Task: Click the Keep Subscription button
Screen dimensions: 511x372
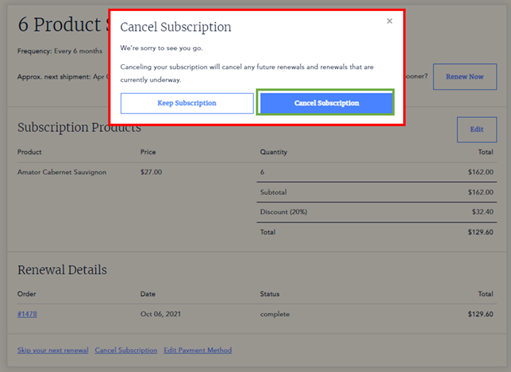Action: (x=187, y=103)
